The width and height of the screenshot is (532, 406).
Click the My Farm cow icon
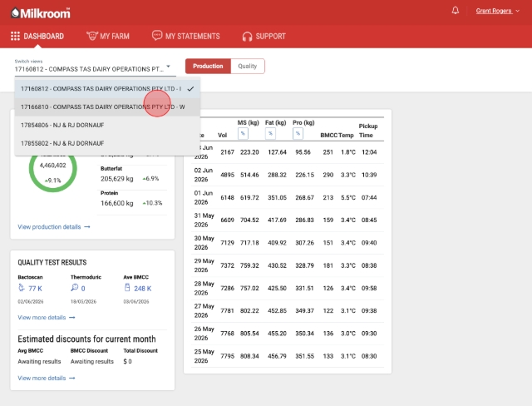click(x=92, y=36)
